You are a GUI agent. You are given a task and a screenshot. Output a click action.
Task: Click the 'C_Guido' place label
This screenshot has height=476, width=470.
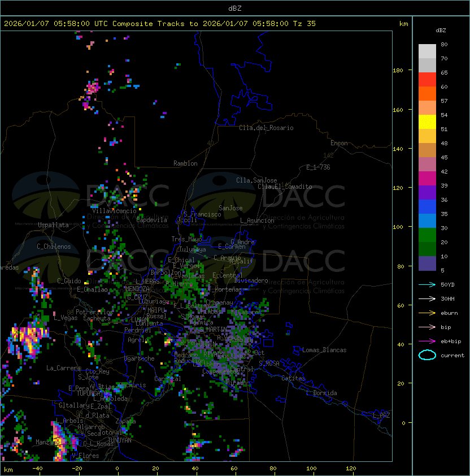(69, 281)
